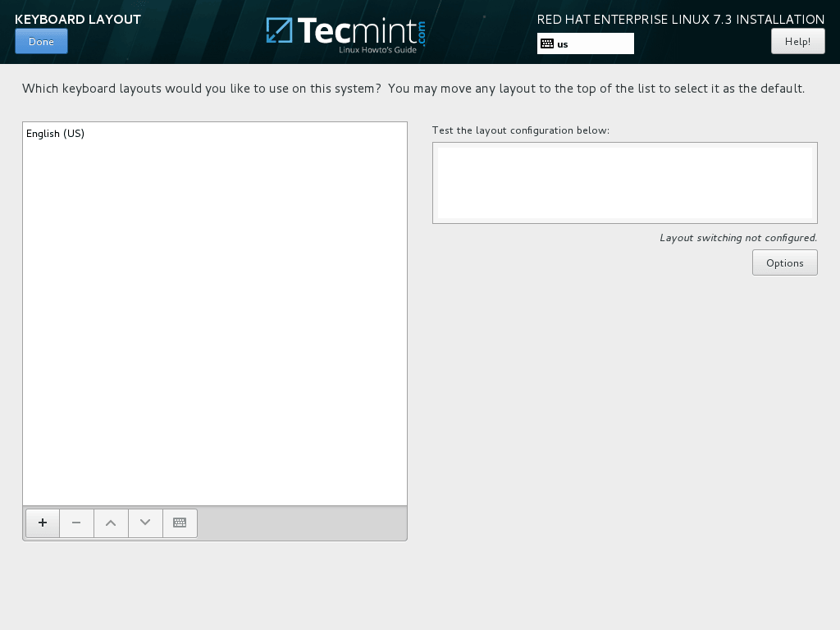Click the "Which keyboard layouts" instruction text
This screenshot has width=840, height=630.
pyautogui.click(x=413, y=89)
